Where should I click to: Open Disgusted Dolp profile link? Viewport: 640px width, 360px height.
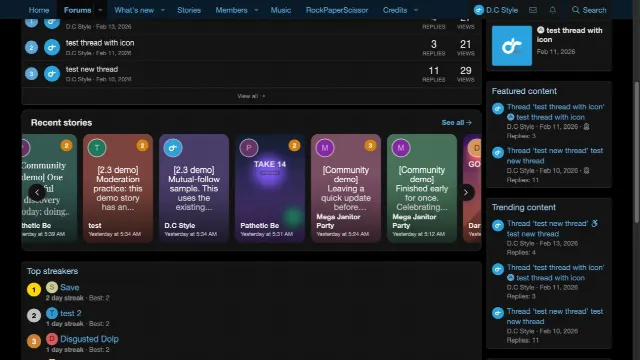tap(89, 339)
